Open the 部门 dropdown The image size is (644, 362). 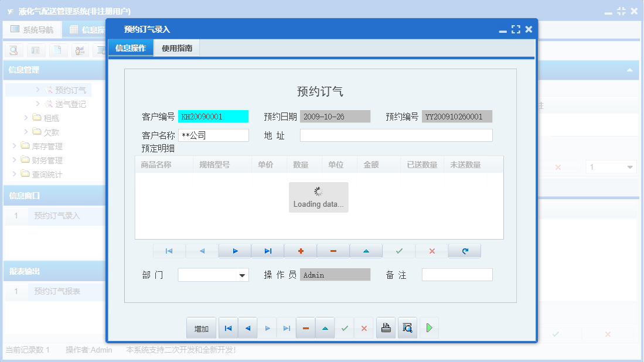(x=243, y=274)
